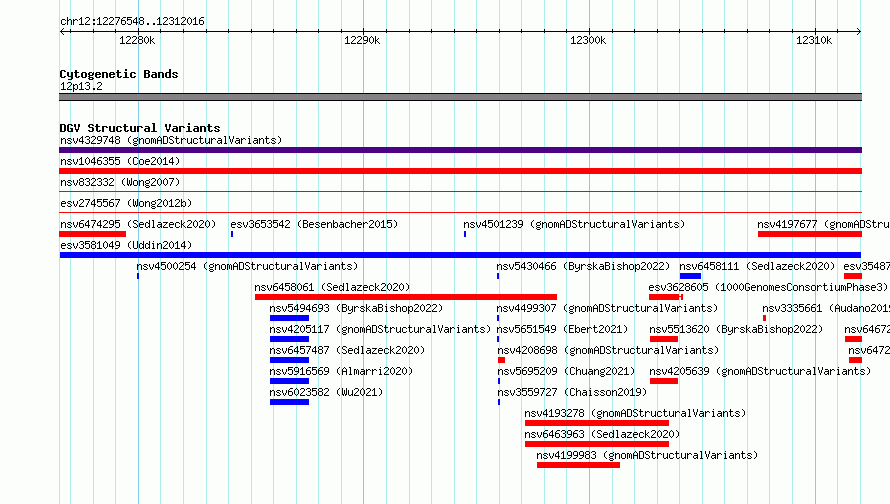This screenshot has width=890, height=504.
Task: Select nsv5494693 (ByrskaBishop2022) label
Action: 356,308
